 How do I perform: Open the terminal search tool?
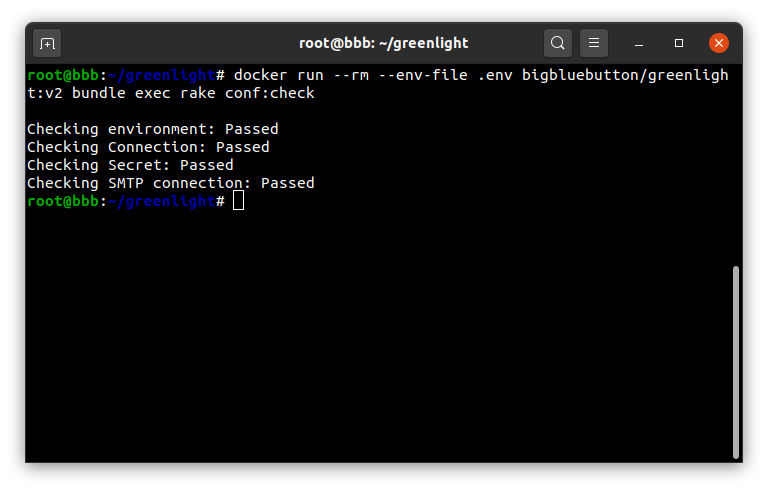(x=557, y=43)
